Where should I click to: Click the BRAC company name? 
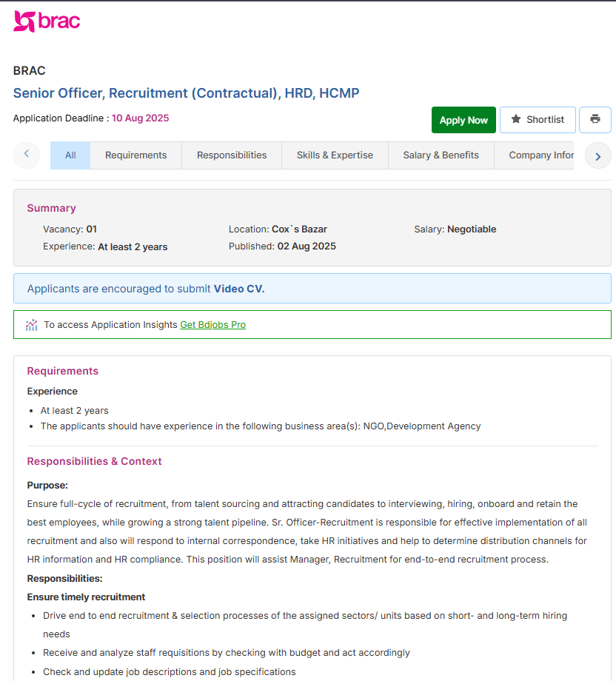[x=29, y=70]
